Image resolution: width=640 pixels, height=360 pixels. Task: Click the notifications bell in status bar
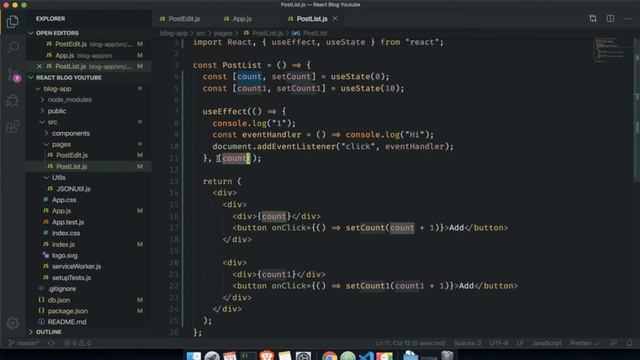pyautogui.click(x=629, y=343)
